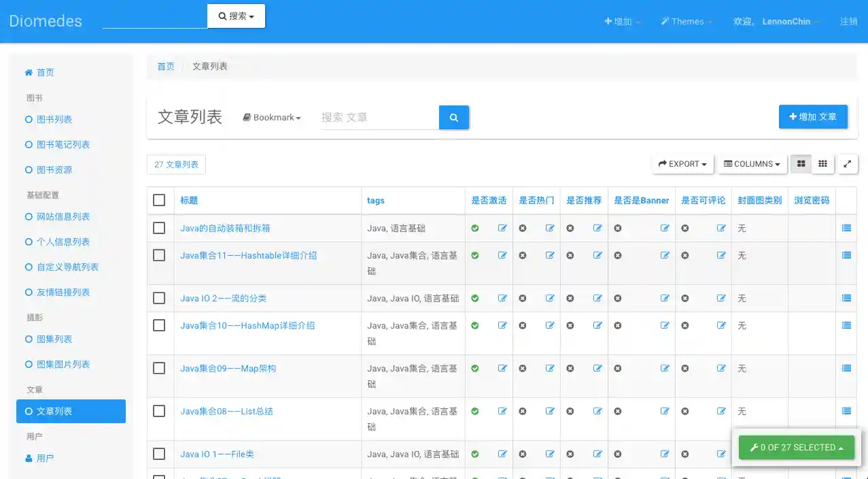Select 图书笔记列表 in the sidebar menu
Image resolution: width=868 pixels, height=479 pixels.
click(x=63, y=144)
